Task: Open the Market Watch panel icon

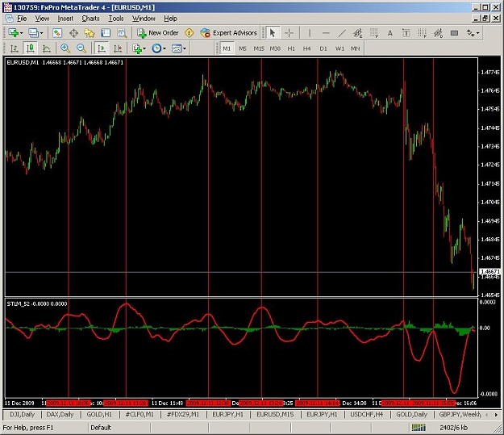Action: point(57,33)
